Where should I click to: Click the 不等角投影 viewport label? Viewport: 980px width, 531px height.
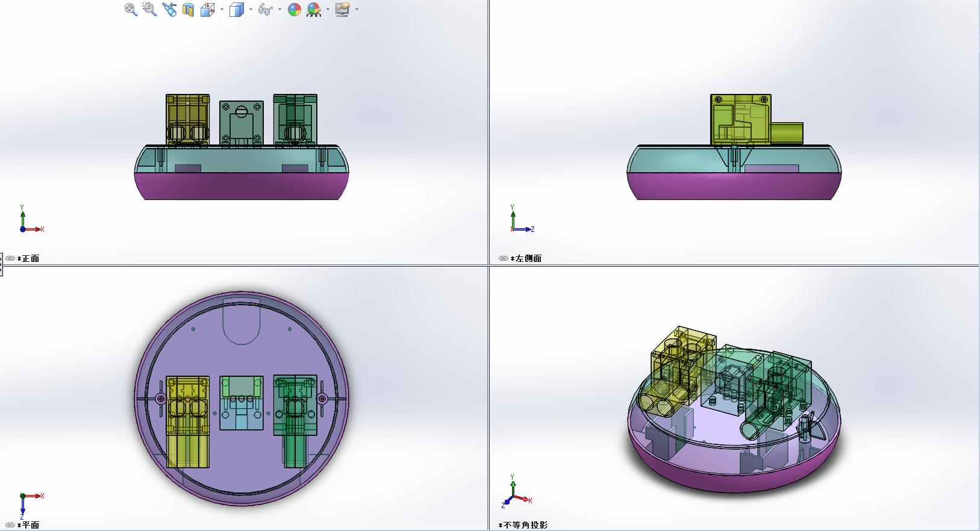pyautogui.click(x=525, y=525)
